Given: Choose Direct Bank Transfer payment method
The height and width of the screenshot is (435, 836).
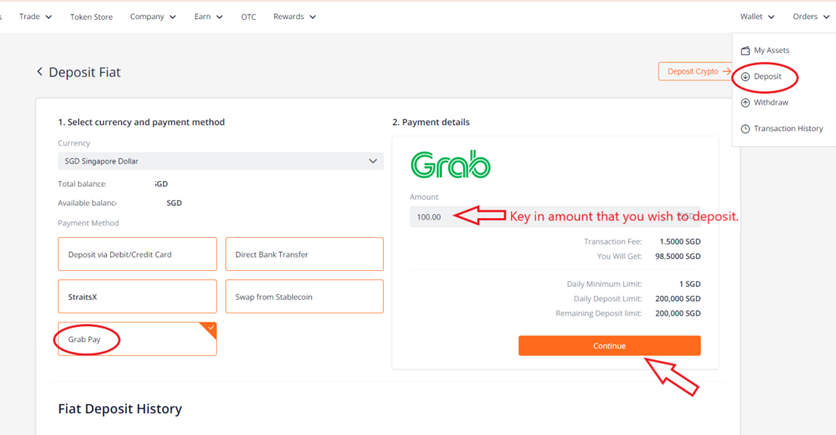Looking at the screenshot, I should click(304, 254).
